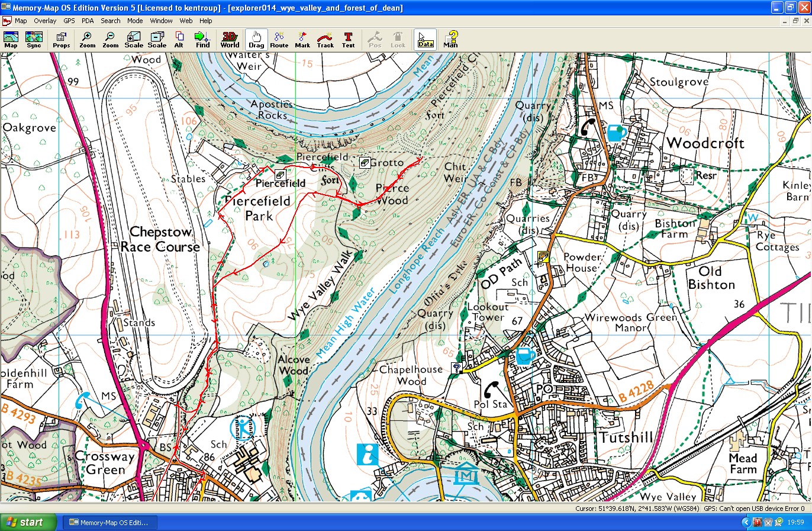
Task: Click the black telephone icon near Pol Sta
Action: coord(491,389)
